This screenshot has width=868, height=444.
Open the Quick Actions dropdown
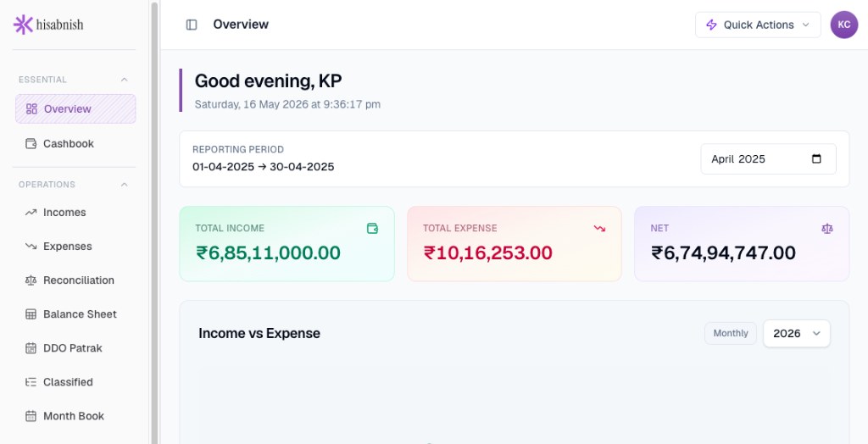pyautogui.click(x=758, y=25)
